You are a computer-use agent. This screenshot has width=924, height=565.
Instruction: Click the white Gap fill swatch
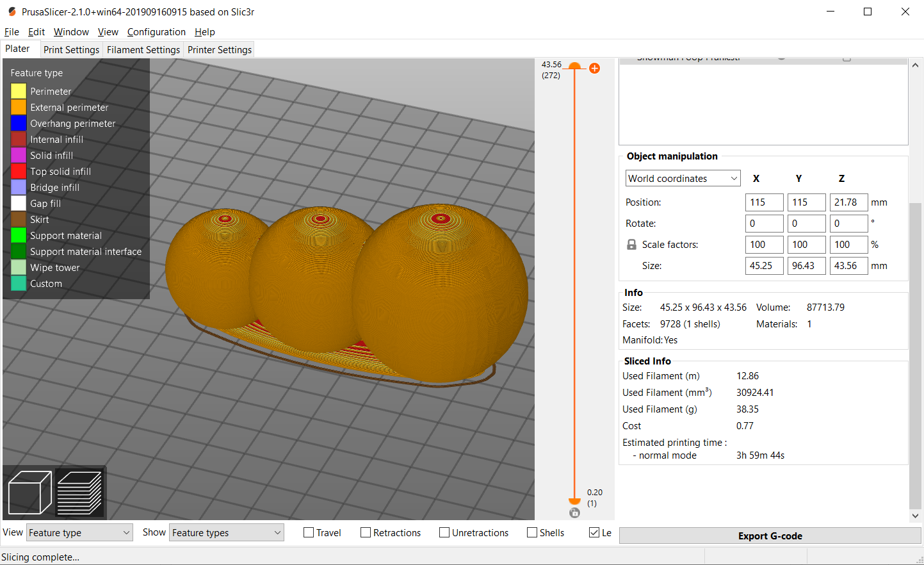[19, 203]
